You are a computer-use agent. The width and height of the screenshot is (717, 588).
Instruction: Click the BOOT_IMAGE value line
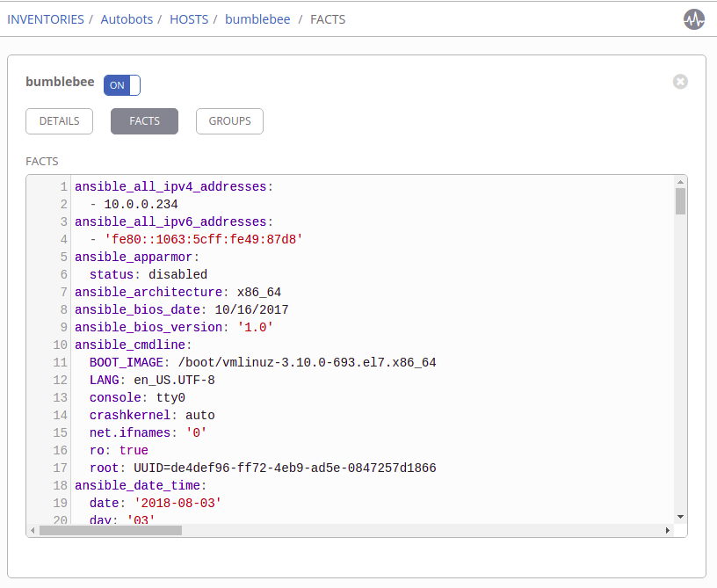(264, 362)
